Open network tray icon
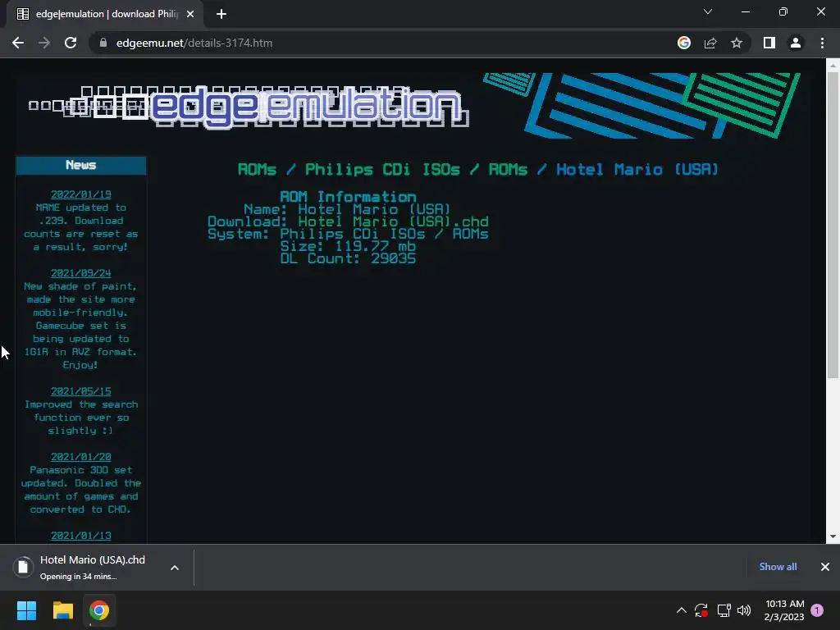The height and width of the screenshot is (630, 840). point(724,610)
